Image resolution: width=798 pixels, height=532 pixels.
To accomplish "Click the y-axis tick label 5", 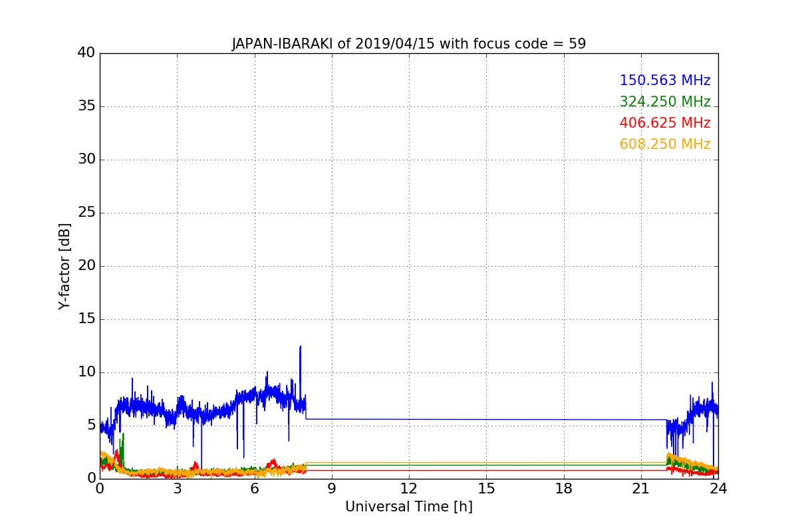I will pyautogui.click(x=90, y=426).
